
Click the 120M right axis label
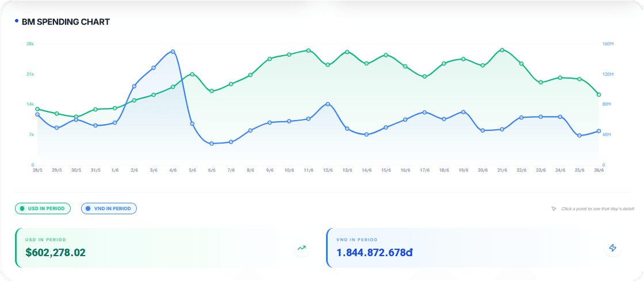click(x=608, y=74)
